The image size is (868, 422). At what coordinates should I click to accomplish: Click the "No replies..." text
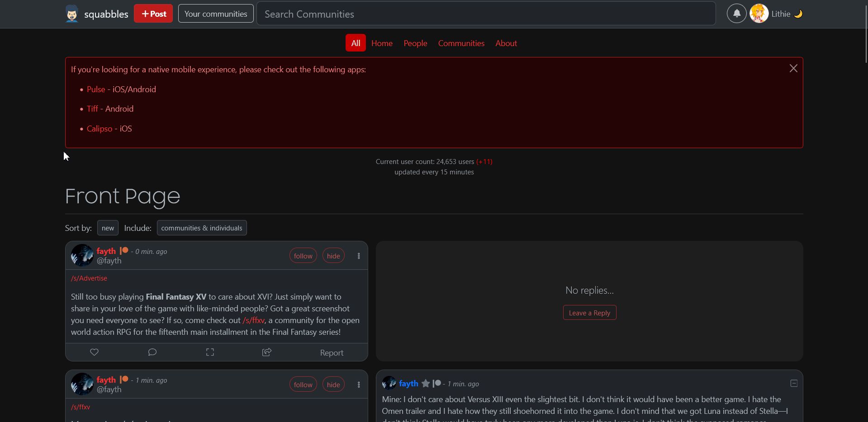589,290
